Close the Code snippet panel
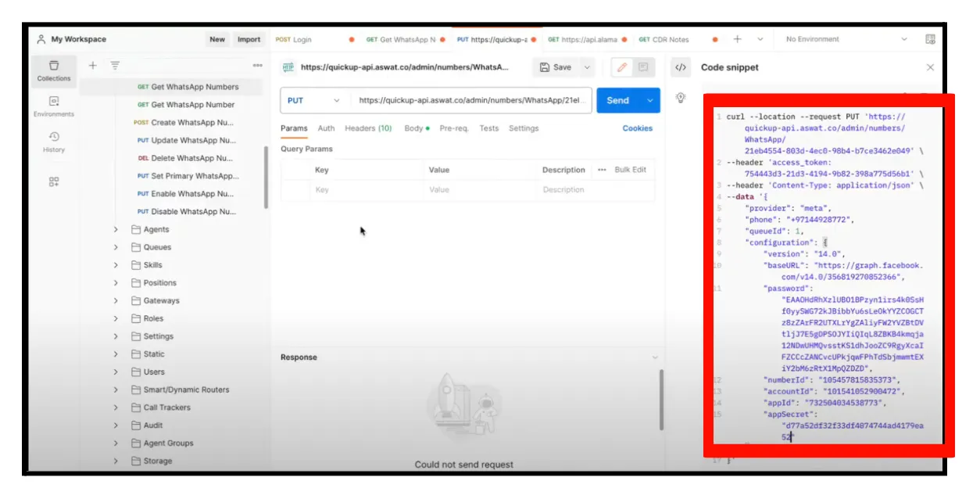Image resolution: width=980 pixels, height=499 pixels. point(930,67)
